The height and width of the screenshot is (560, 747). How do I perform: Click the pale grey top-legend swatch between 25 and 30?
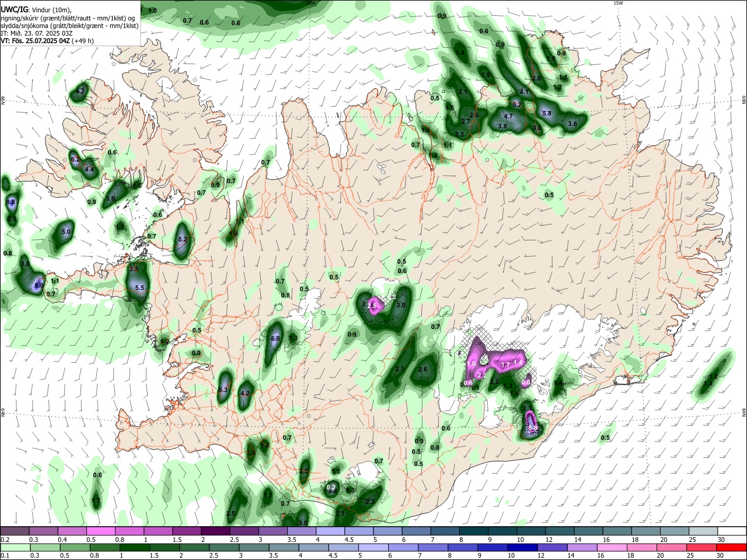703,531
